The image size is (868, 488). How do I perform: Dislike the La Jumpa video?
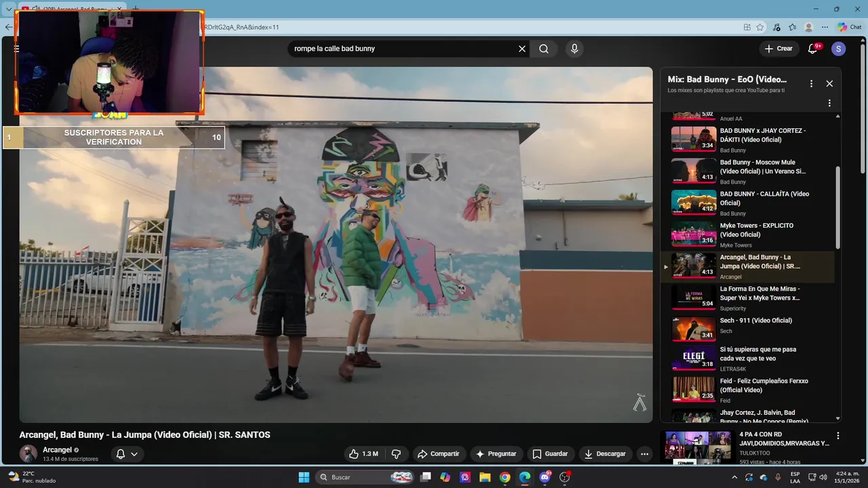[397, 454]
